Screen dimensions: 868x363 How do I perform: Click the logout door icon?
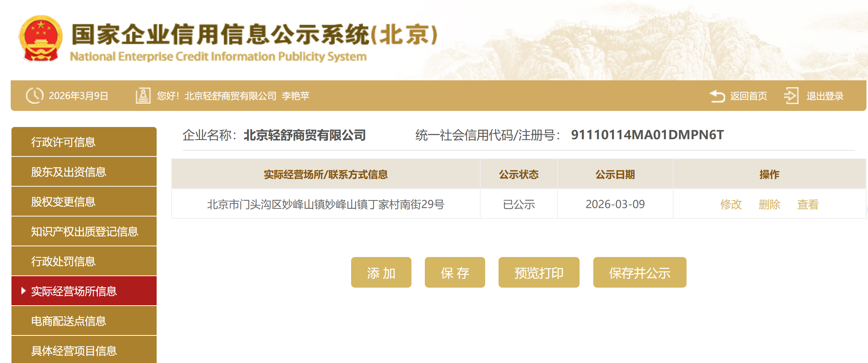[791, 96]
